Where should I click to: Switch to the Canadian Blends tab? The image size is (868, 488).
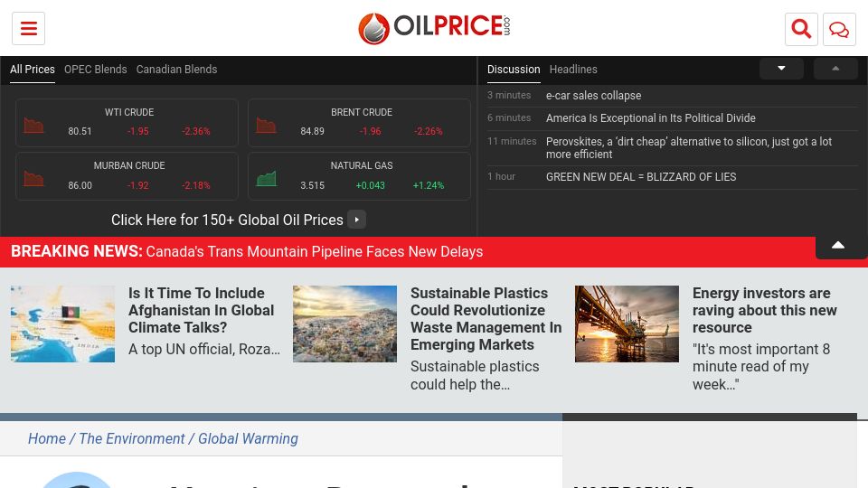pos(176,70)
